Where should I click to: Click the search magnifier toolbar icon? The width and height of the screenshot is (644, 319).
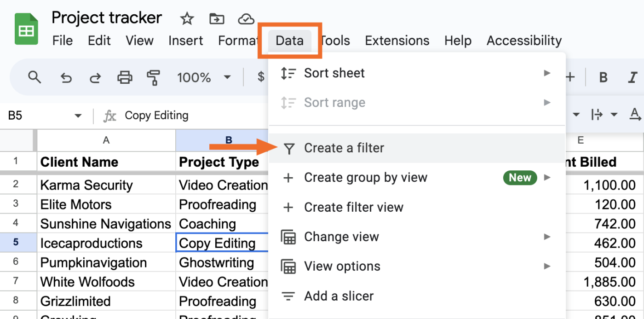[x=34, y=77]
